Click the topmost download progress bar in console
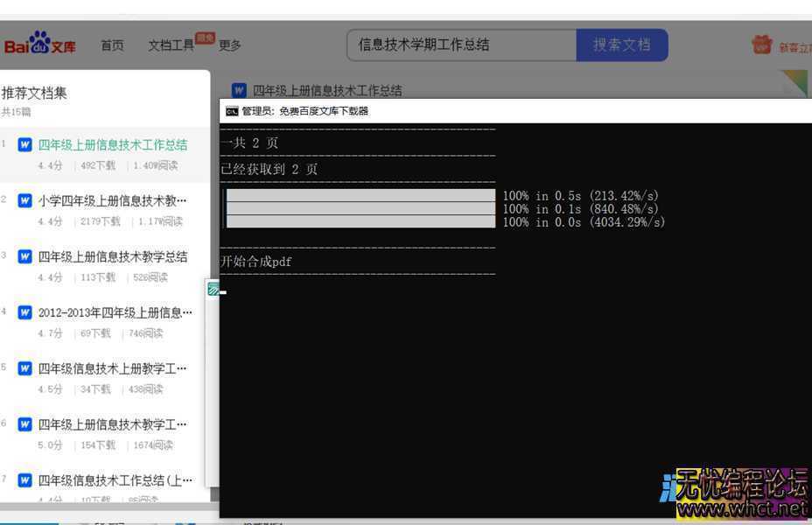The height and width of the screenshot is (525, 812). pyautogui.click(x=359, y=195)
